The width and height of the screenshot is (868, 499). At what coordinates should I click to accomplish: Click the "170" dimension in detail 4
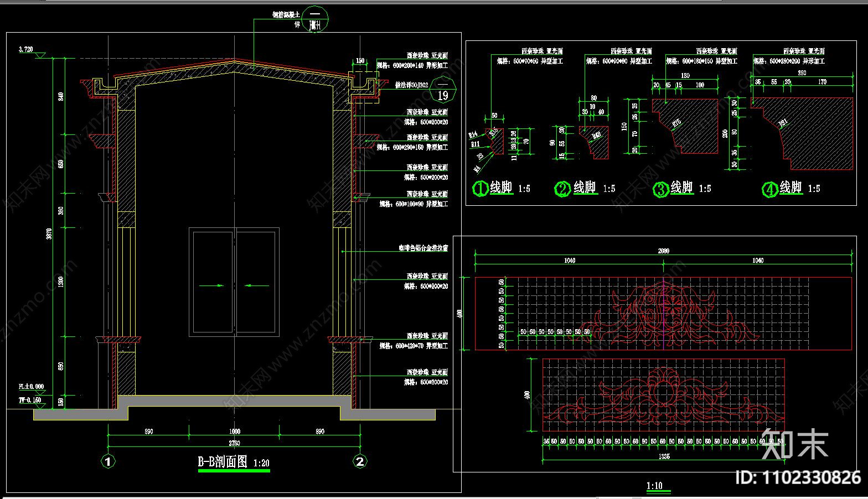(x=822, y=82)
